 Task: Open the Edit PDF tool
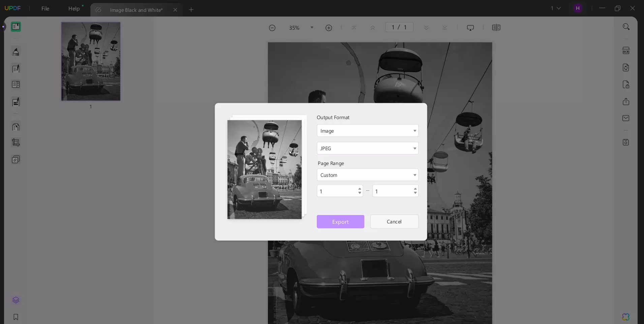16,69
